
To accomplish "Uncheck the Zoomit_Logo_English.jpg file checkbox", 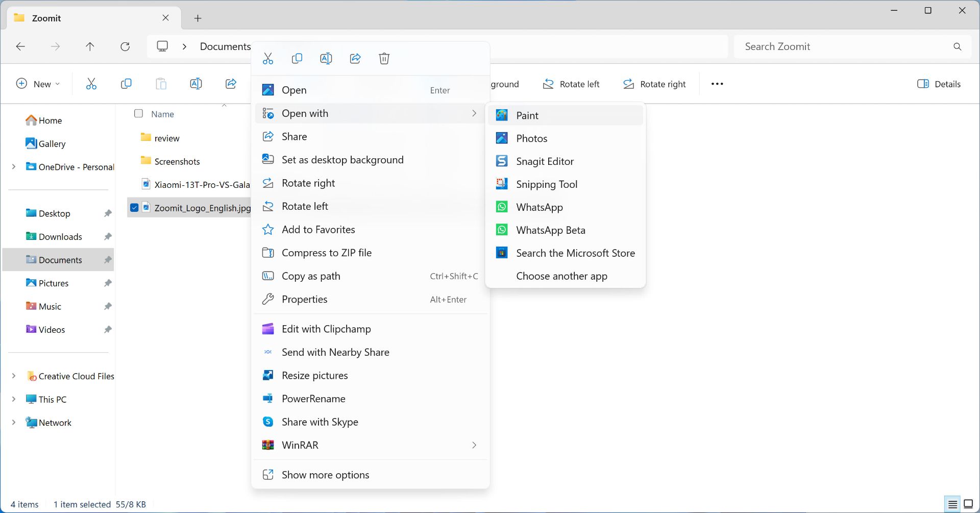I will (x=134, y=208).
